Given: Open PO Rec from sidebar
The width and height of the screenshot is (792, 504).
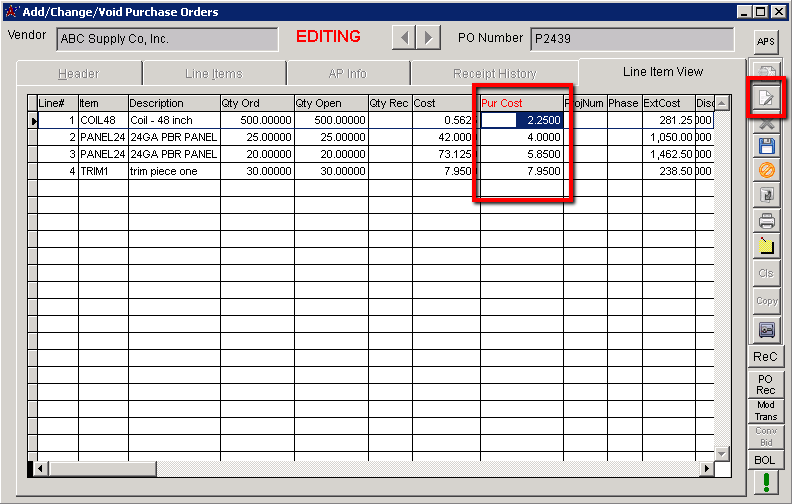Looking at the screenshot, I should [x=766, y=384].
